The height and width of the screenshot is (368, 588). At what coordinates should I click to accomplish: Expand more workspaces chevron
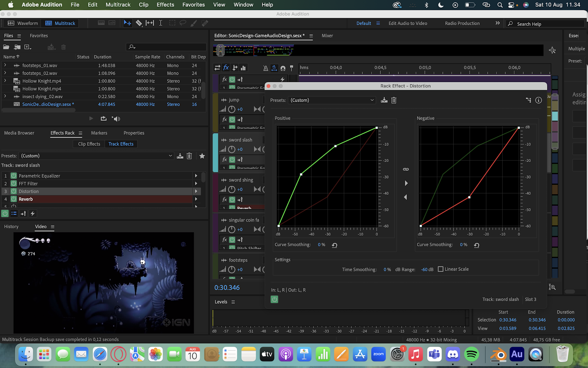tap(498, 23)
